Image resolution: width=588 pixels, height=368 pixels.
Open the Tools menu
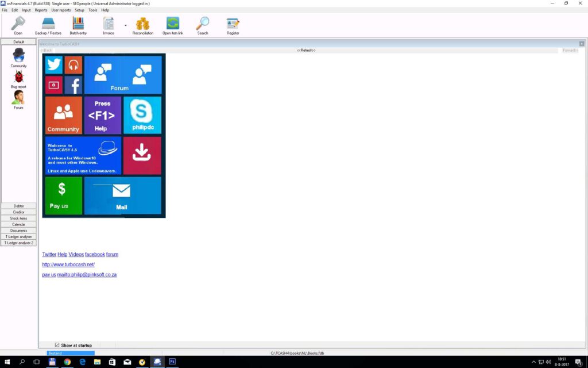[92, 10]
